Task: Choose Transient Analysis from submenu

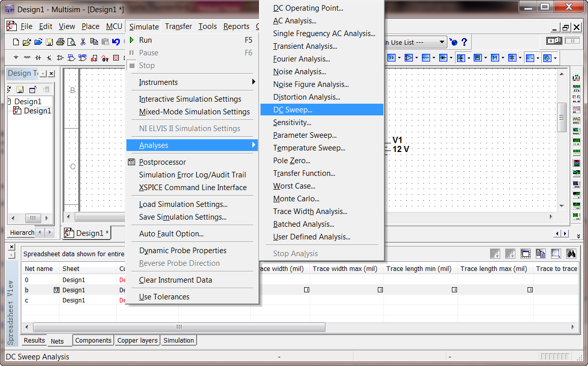Action: [305, 46]
